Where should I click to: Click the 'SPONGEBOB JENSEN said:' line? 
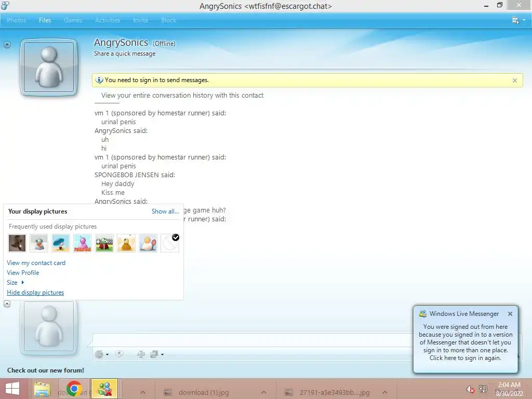135,175
